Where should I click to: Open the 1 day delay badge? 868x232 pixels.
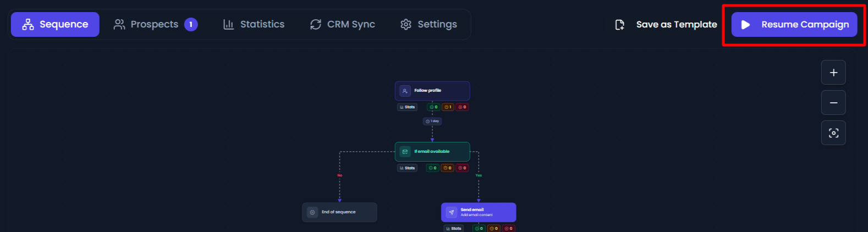(x=432, y=121)
